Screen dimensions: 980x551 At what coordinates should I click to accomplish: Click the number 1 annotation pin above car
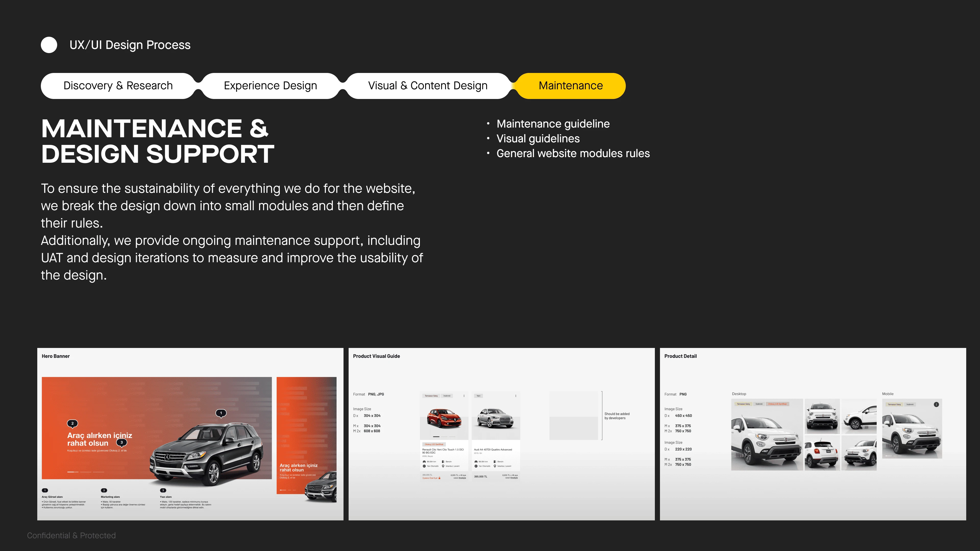tap(221, 413)
